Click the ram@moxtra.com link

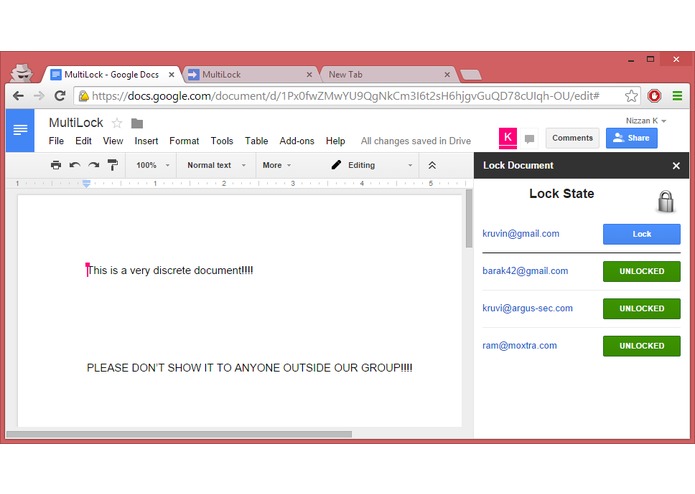(x=519, y=345)
